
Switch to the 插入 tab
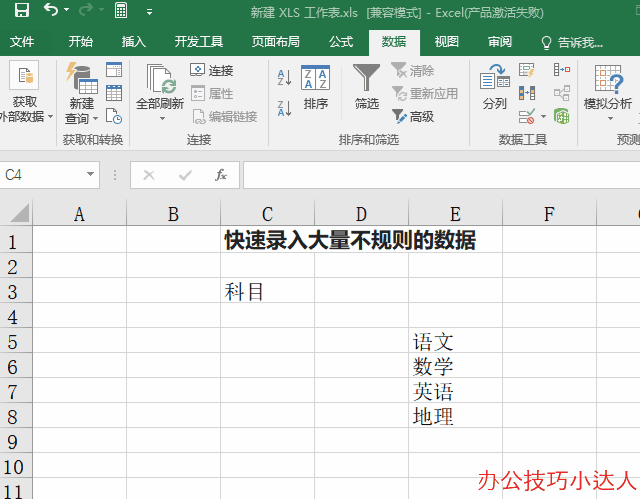(133, 42)
